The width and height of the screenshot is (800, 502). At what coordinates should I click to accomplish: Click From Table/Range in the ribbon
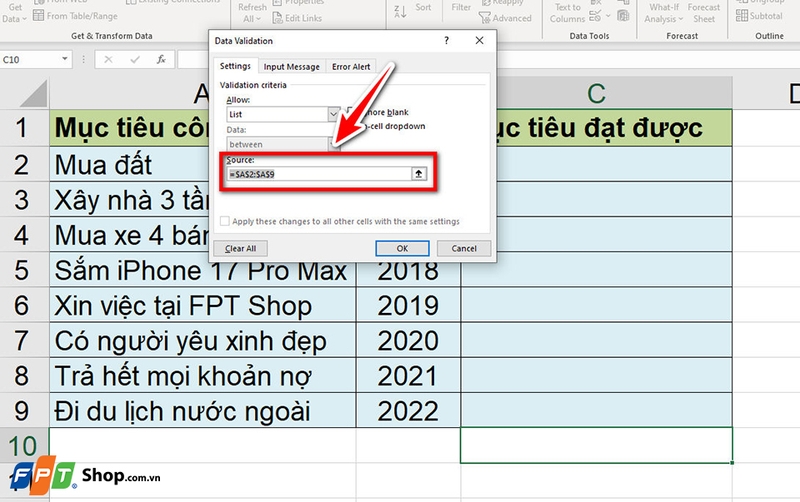pyautogui.click(x=76, y=16)
